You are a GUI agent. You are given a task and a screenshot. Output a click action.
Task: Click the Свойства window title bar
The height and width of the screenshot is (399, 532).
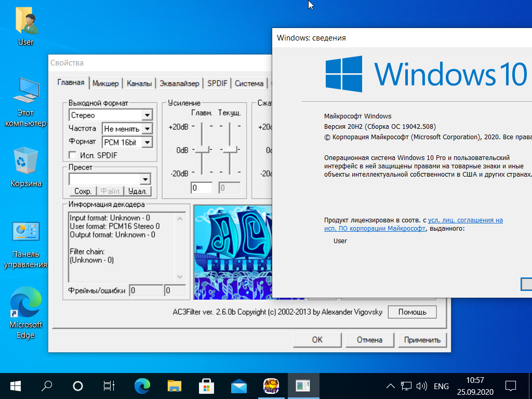click(x=159, y=63)
